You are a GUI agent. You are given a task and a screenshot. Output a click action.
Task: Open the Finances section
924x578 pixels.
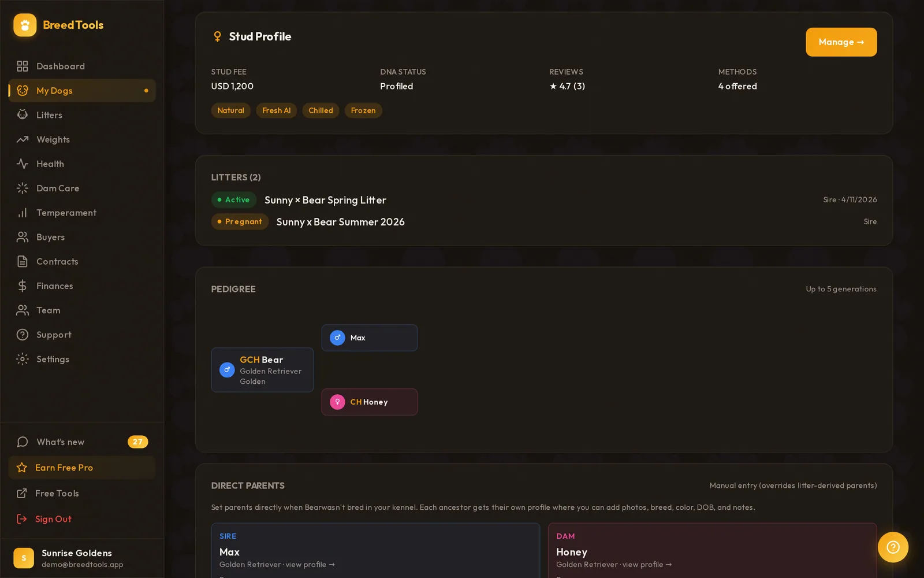[82, 286]
